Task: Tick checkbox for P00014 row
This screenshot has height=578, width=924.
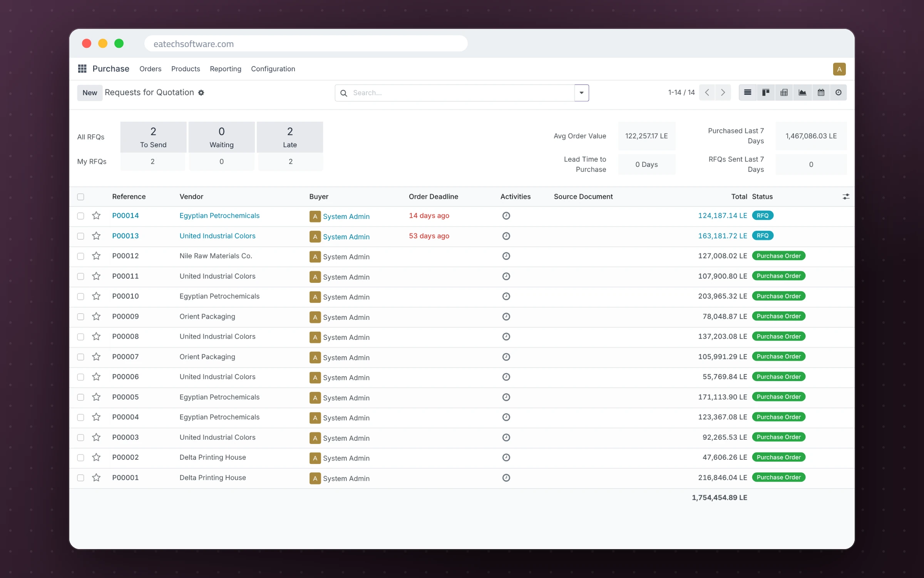Action: click(80, 216)
